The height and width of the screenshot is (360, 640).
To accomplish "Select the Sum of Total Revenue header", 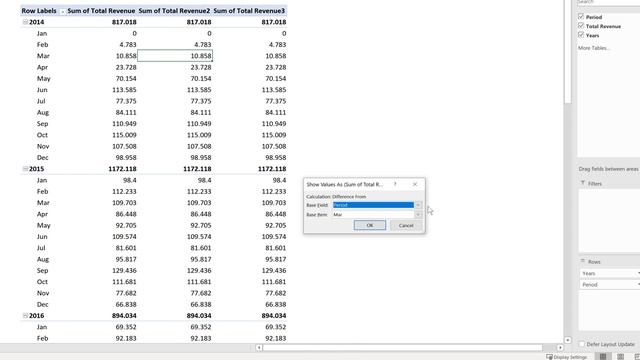I will (101, 11).
